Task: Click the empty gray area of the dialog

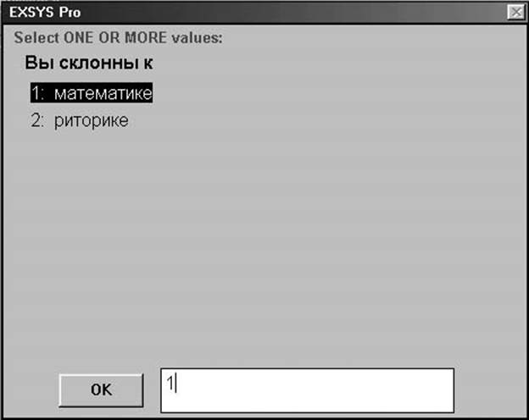Action: click(303, 236)
